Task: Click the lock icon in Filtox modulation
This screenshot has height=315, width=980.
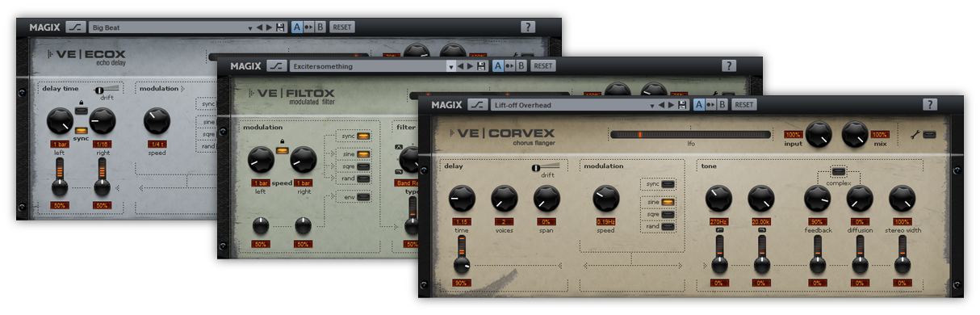Action: (x=283, y=141)
